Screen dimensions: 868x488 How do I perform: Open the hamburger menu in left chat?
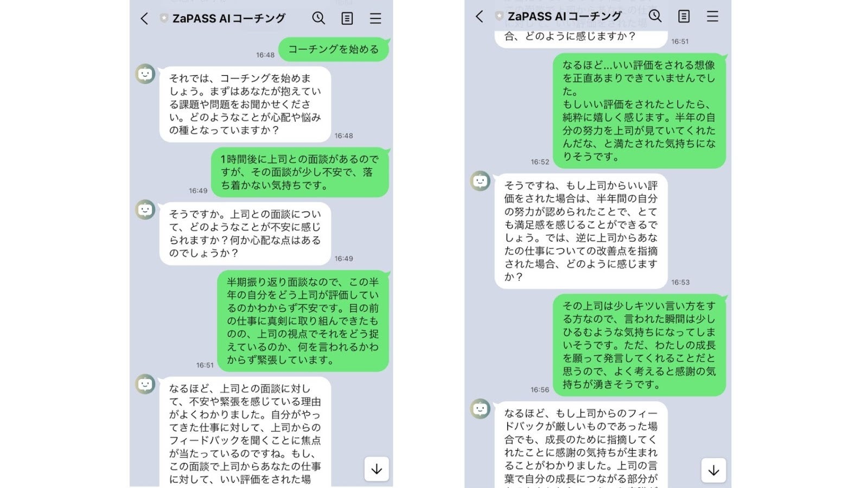[375, 18]
